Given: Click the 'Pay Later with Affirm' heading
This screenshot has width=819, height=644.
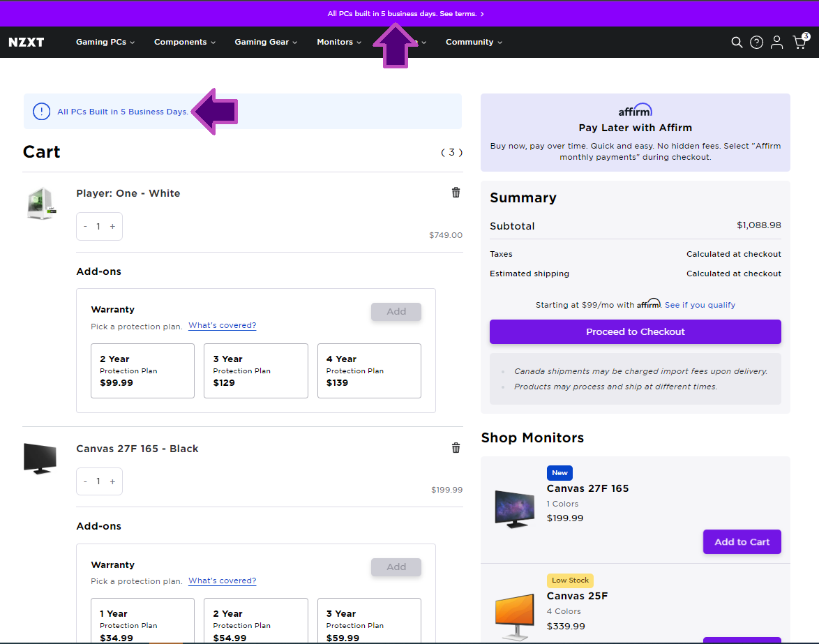Looking at the screenshot, I should (635, 128).
